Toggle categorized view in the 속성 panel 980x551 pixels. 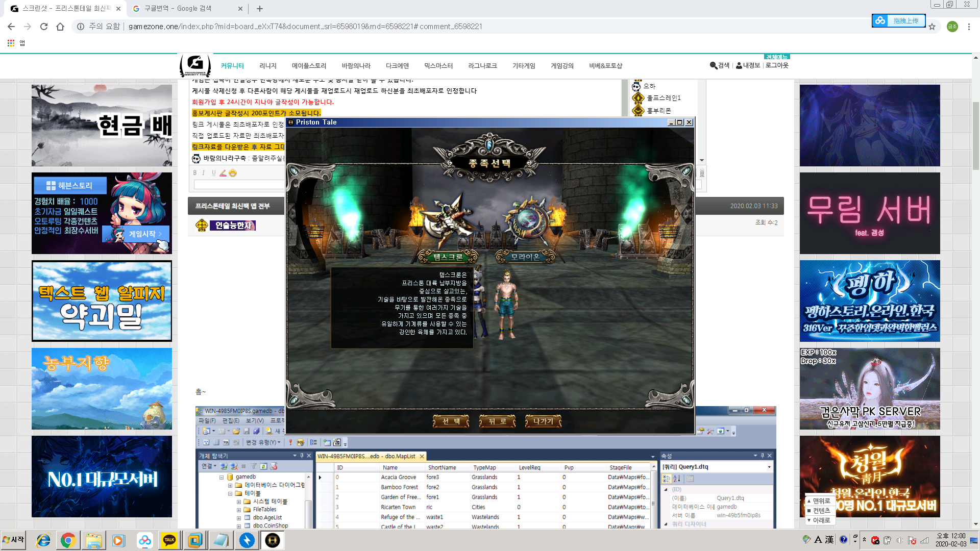click(x=667, y=479)
